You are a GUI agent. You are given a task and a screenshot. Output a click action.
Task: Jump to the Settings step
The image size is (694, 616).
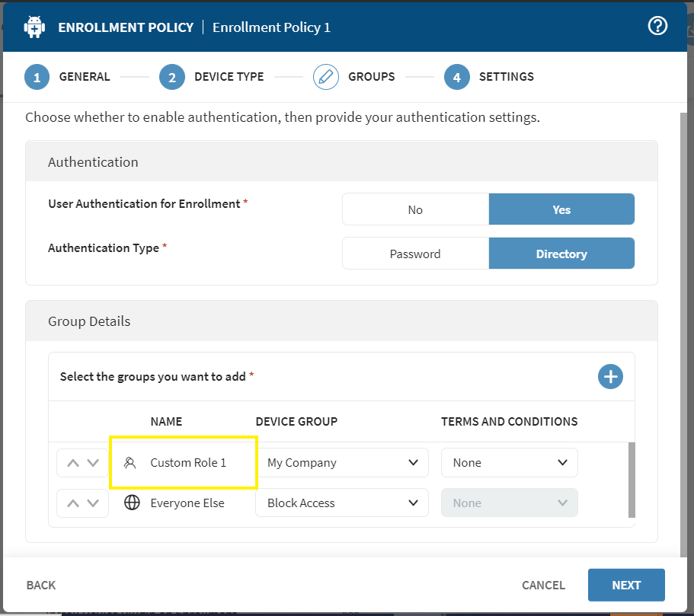pos(457,77)
